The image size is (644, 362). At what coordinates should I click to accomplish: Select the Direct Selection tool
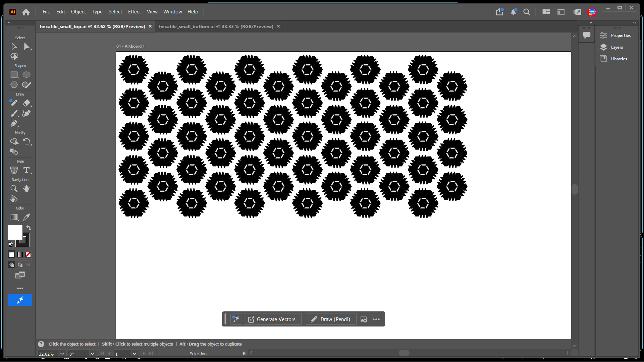[26, 47]
